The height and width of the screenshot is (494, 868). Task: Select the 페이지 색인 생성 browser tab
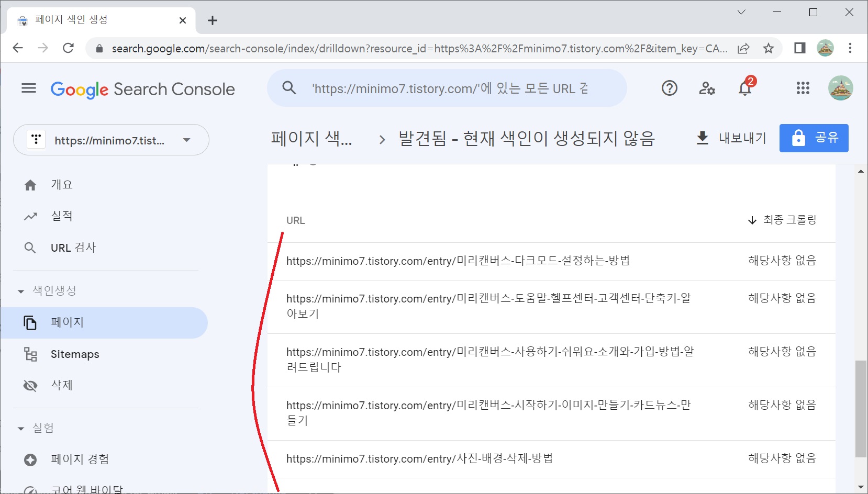102,20
